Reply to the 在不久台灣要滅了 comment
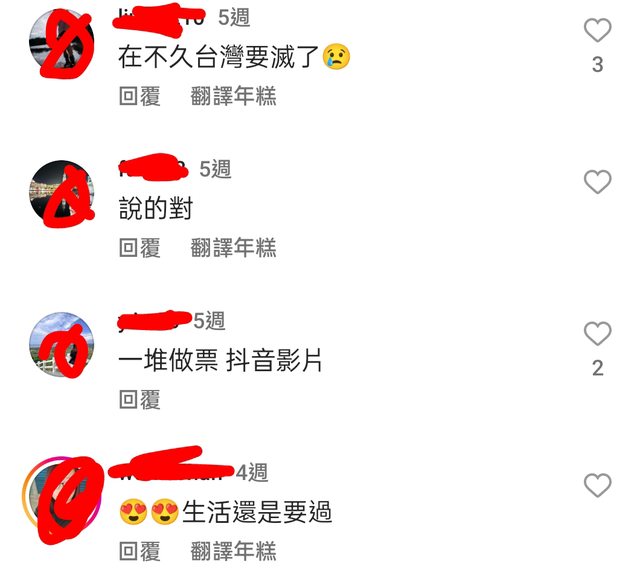640x584 pixels. (140, 96)
